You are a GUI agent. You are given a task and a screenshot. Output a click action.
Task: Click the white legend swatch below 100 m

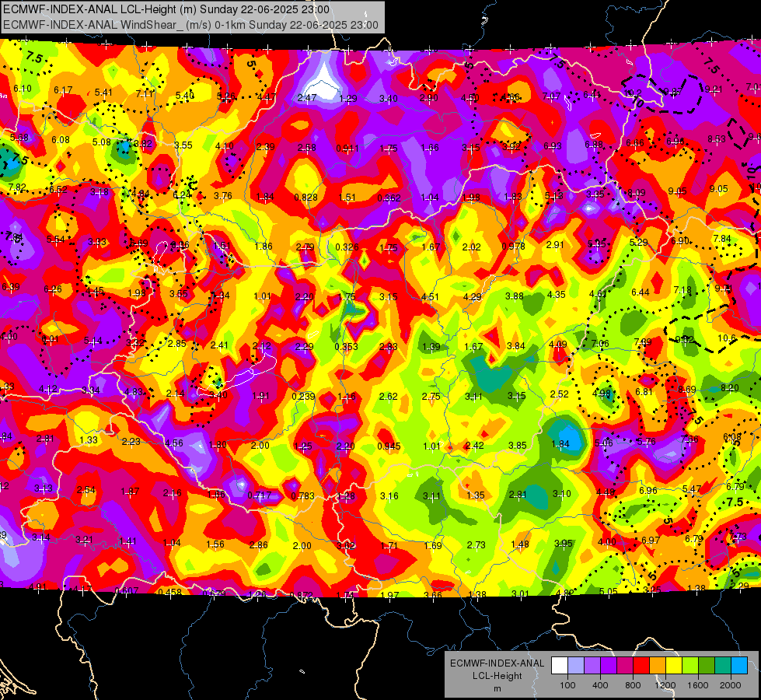(559, 666)
